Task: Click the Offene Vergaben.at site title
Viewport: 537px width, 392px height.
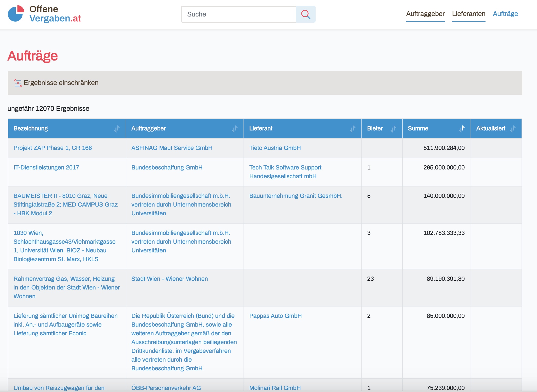Action: pos(55,14)
